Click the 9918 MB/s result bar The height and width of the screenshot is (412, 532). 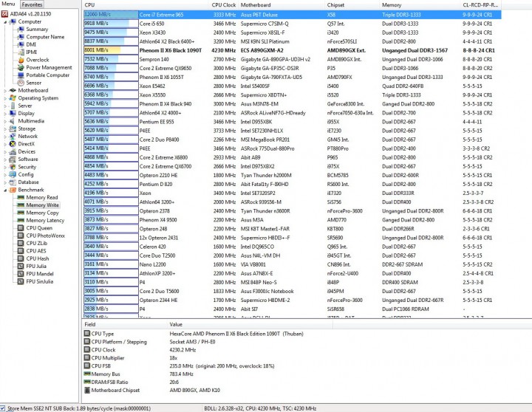111,24
